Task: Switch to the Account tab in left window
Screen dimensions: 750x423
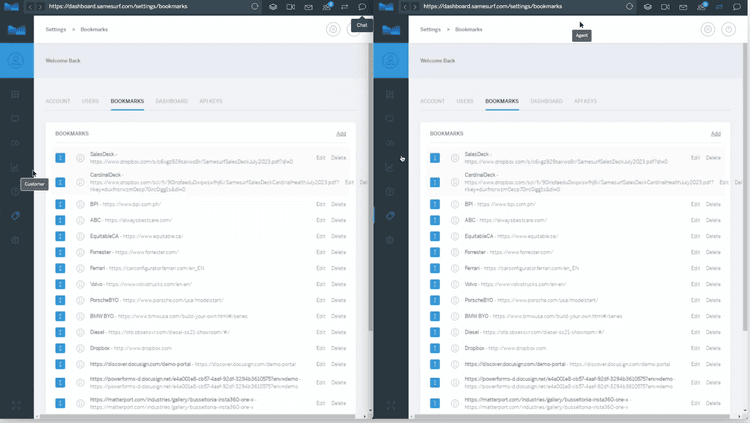Action: [x=58, y=101]
